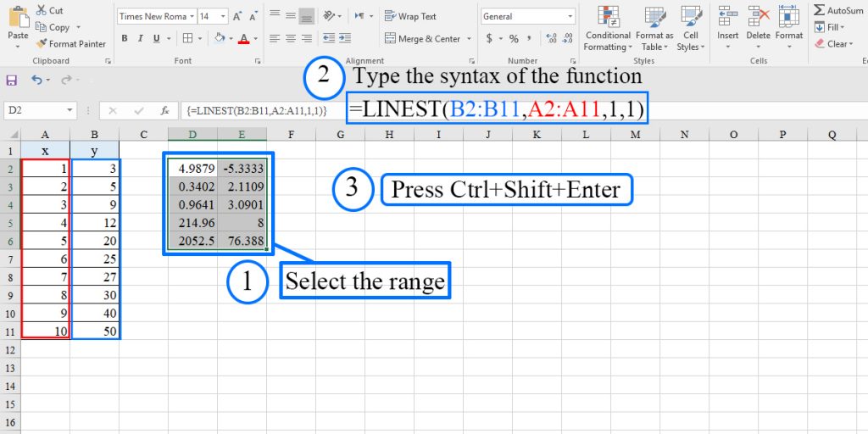Align text left
The image size is (868, 434).
275,38
